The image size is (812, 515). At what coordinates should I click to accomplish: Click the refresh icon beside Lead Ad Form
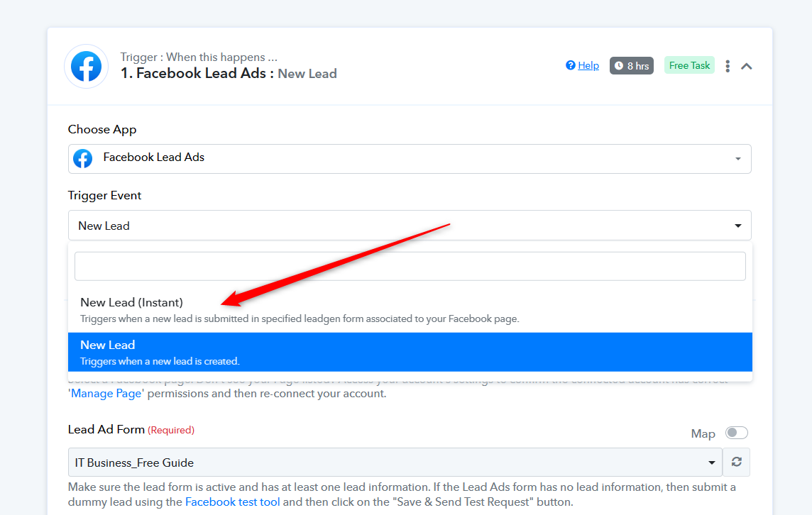(737, 462)
